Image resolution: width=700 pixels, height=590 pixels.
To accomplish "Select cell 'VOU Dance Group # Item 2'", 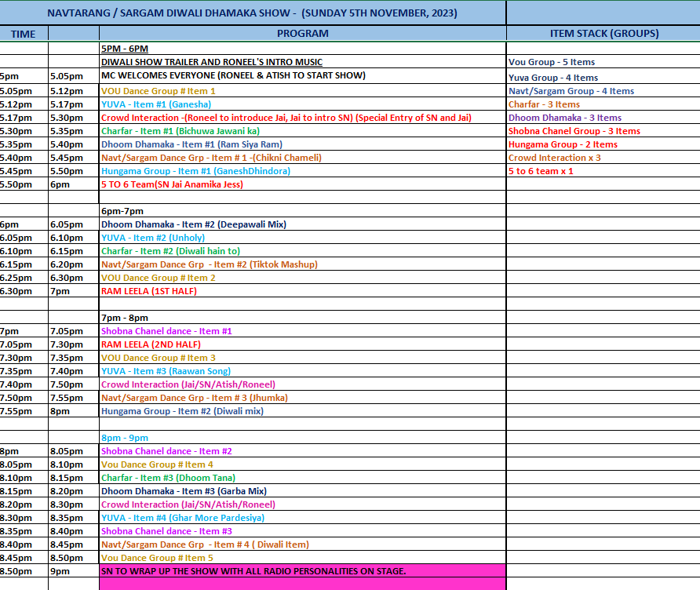I will point(303,278).
